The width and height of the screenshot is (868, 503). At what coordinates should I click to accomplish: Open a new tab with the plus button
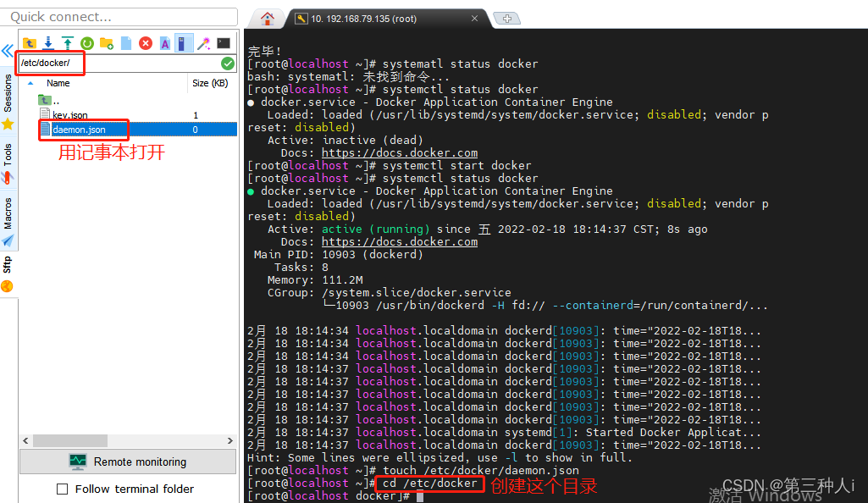(x=506, y=19)
